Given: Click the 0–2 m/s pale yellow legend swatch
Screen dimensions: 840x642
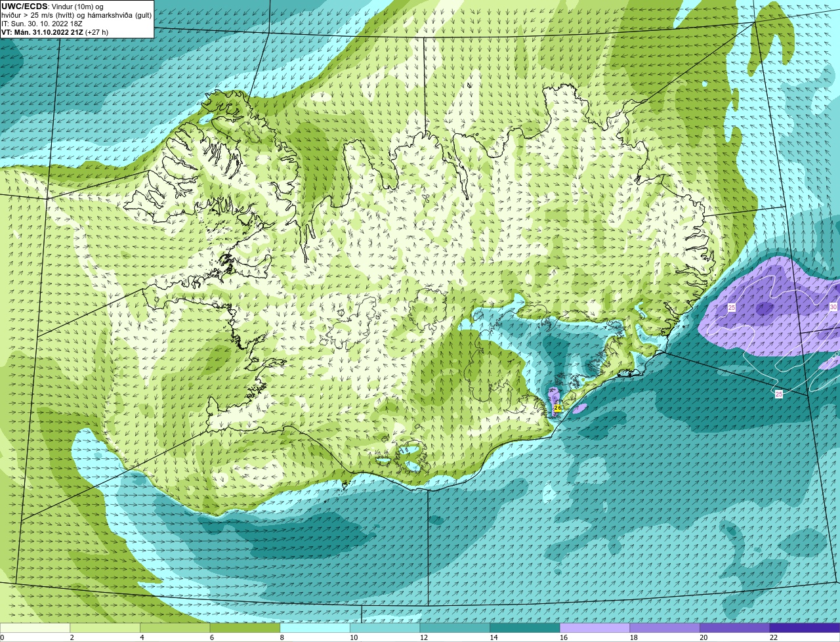Looking at the screenshot, I should click(x=35, y=628).
